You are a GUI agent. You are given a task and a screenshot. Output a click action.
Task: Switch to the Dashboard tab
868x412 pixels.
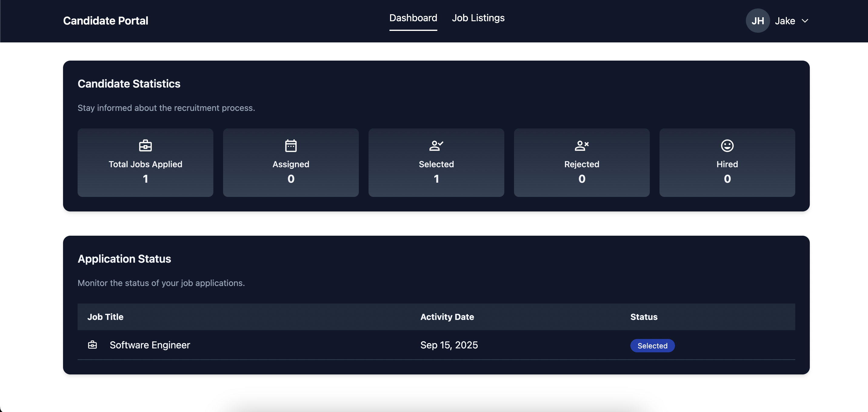(x=413, y=18)
